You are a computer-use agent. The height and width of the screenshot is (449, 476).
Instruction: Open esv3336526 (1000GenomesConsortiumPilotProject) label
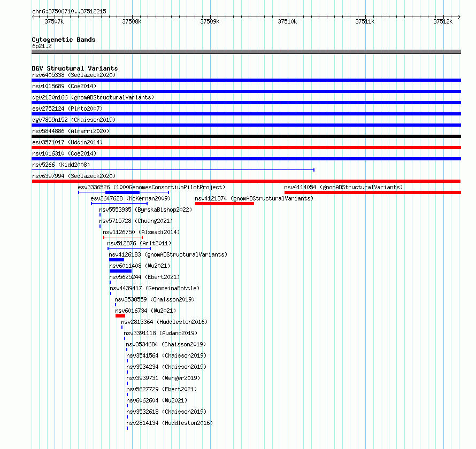point(151,187)
